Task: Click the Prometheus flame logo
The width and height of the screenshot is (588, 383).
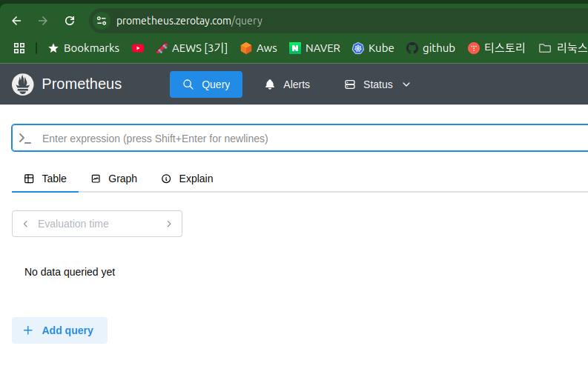Action: [22, 84]
